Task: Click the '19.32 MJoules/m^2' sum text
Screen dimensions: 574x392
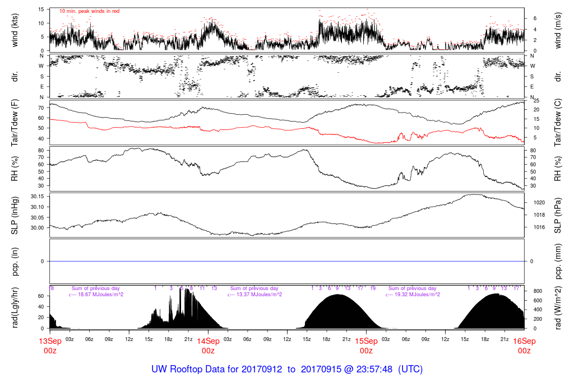Action: tap(417, 295)
